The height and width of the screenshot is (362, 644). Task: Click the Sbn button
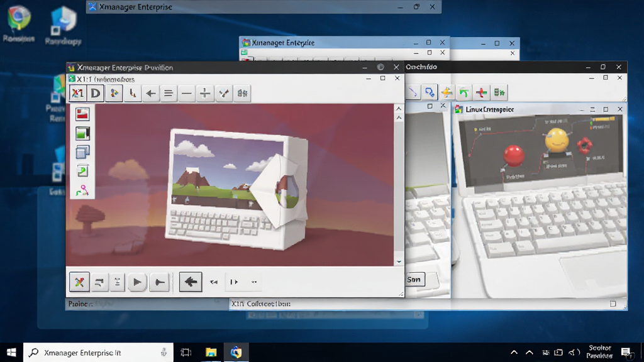point(415,280)
